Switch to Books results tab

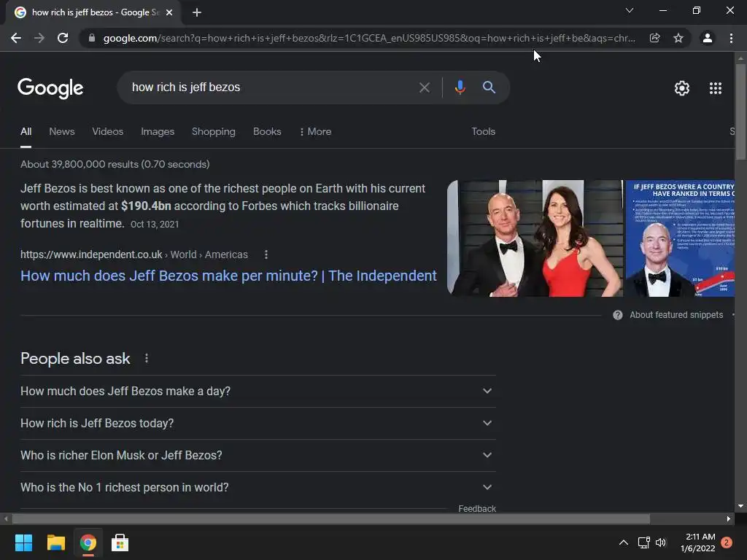pos(267,131)
